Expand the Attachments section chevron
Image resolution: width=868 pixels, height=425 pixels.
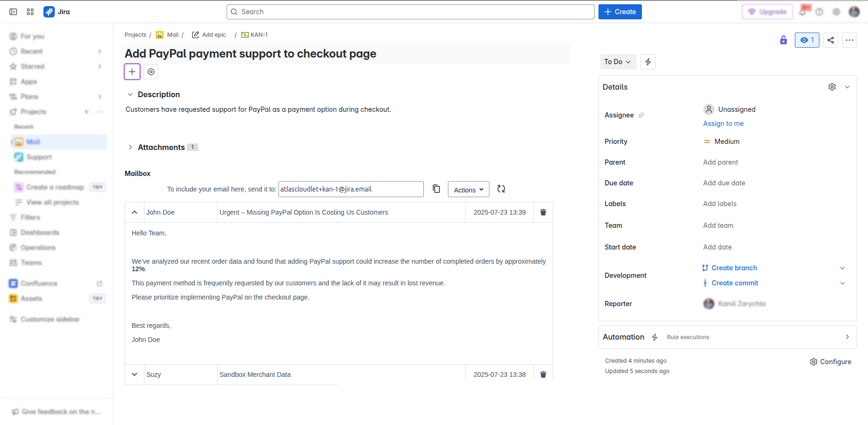coord(130,148)
